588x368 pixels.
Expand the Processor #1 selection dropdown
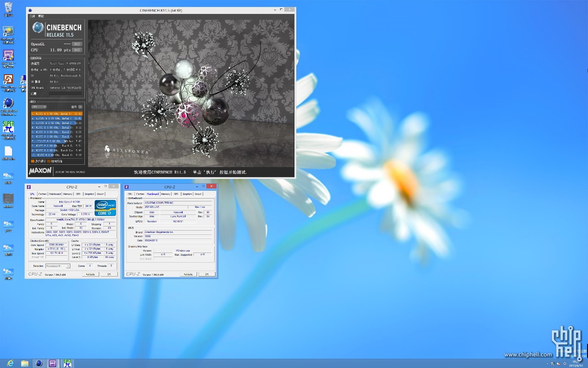tap(58, 266)
